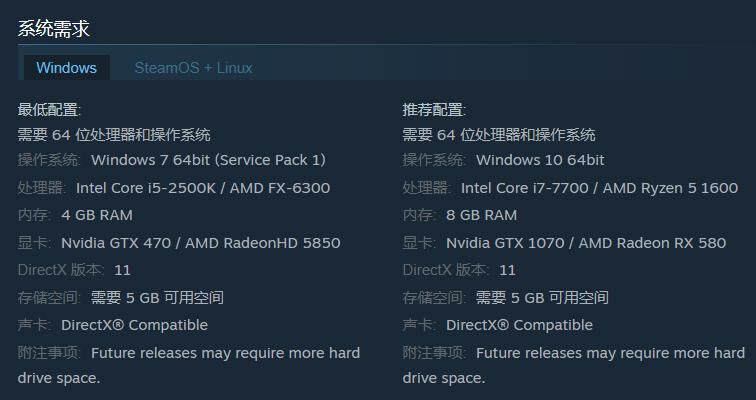Open the SteamOS + Linux tab
This screenshot has height=400, width=756.
[x=193, y=68]
